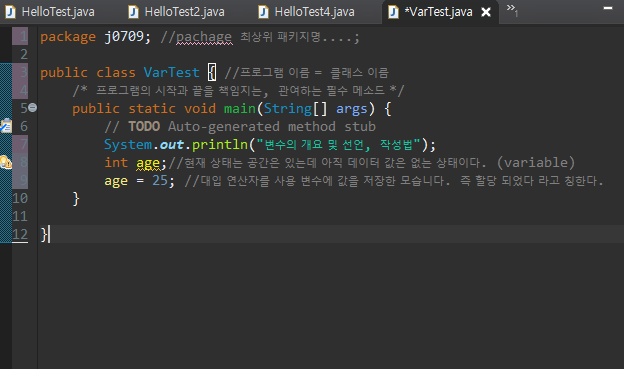Click the 'main' method name
The width and height of the screenshot is (624, 369).
coord(240,108)
